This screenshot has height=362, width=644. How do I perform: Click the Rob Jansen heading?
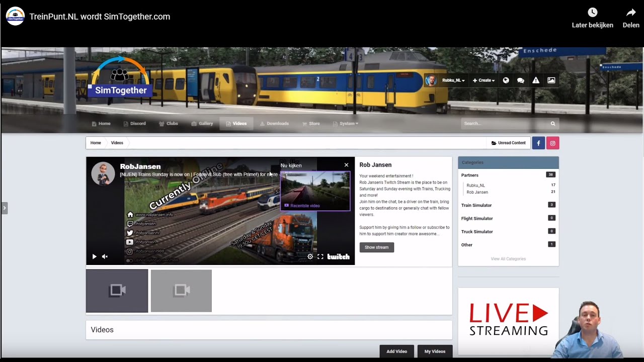tap(375, 165)
